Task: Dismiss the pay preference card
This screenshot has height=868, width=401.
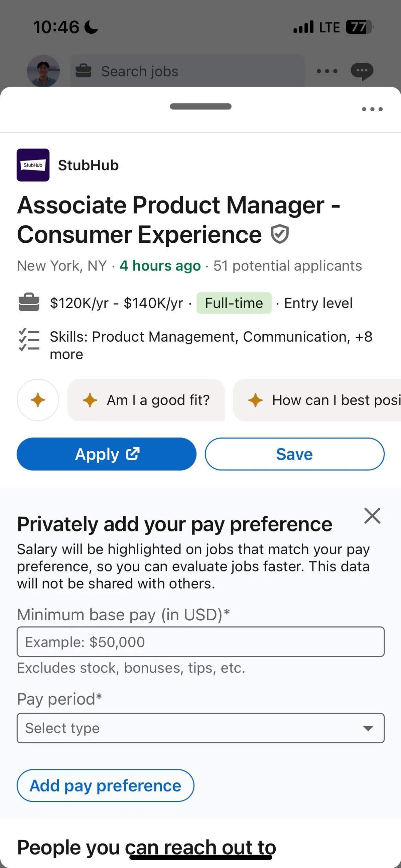Action: pos(372,516)
